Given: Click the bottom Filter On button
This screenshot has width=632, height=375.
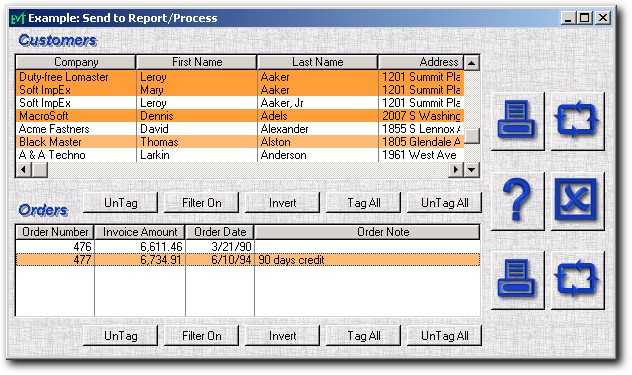Looking at the screenshot, I should click(x=202, y=335).
